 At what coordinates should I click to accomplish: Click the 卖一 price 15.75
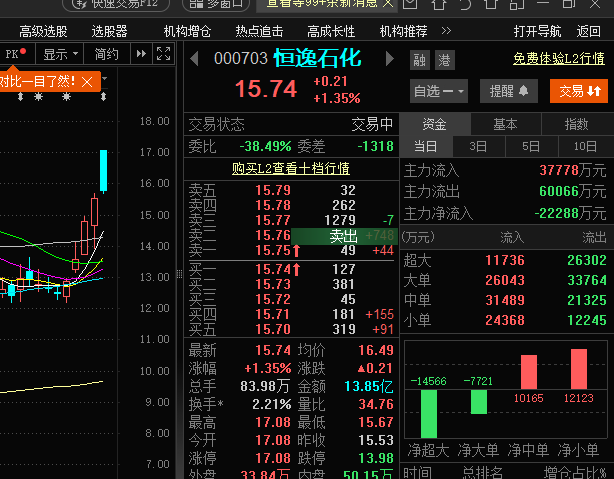[x=273, y=250]
